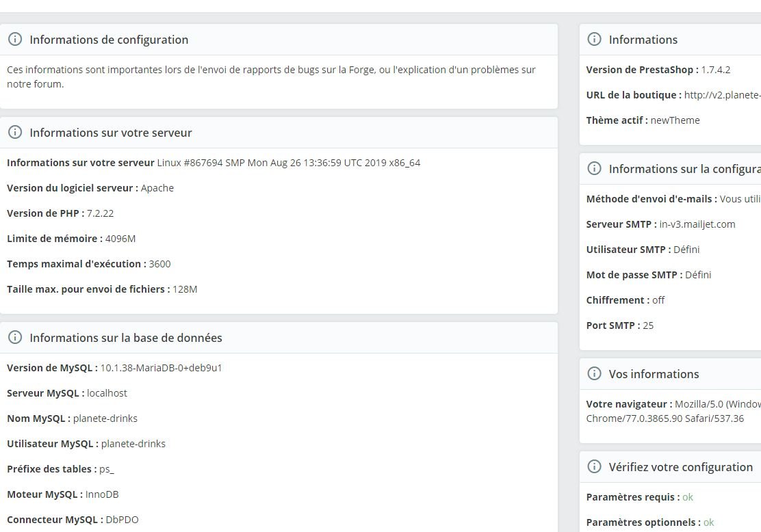Click the info icon of the Informations panel
The width and height of the screenshot is (761, 532).
pos(594,39)
